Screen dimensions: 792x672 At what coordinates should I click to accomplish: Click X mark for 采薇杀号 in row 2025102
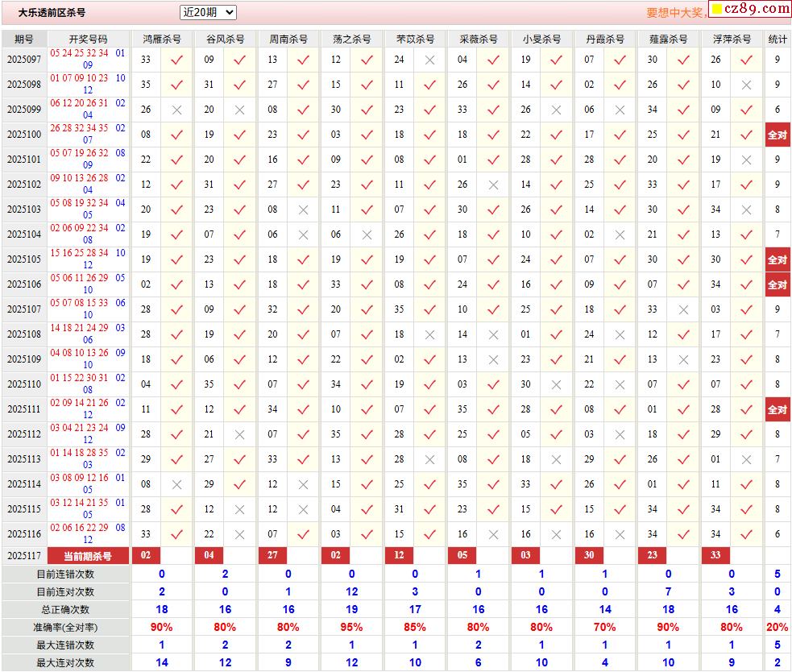tap(493, 185)
